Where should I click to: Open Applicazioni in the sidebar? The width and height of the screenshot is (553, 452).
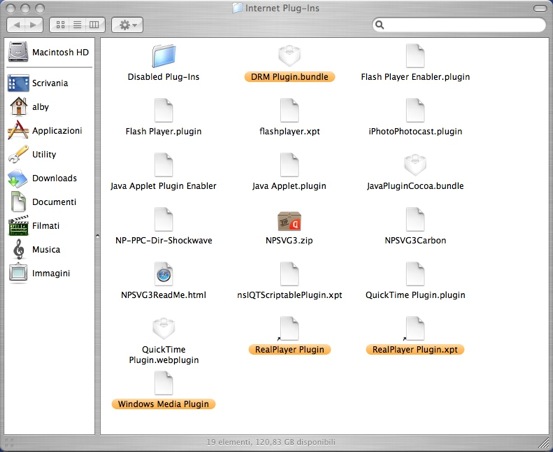[x=45, y=130]
